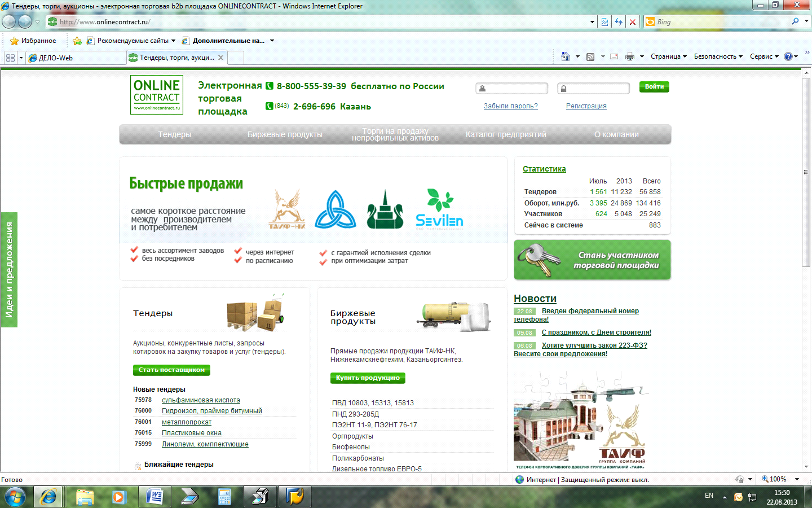
Task: Click the blue knot logo in the banner
Action: click(336, 209)
